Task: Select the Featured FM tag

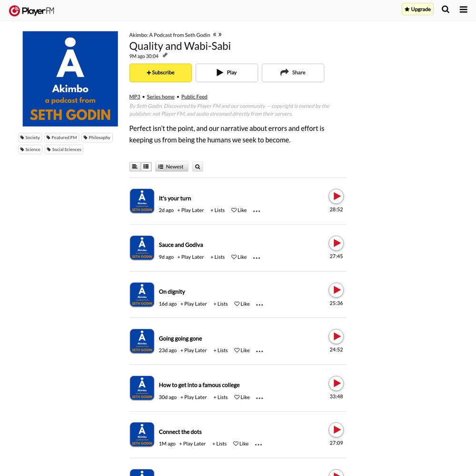Action: point(61,138)
